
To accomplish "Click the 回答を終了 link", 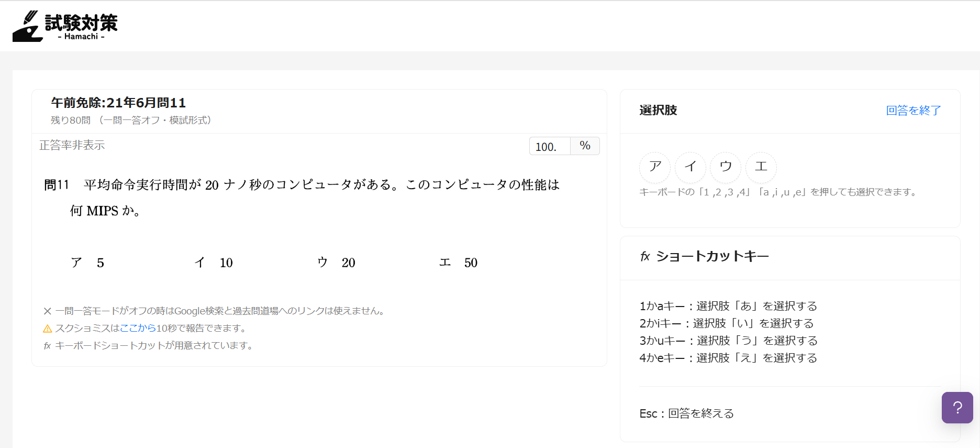I will point(913,111).
